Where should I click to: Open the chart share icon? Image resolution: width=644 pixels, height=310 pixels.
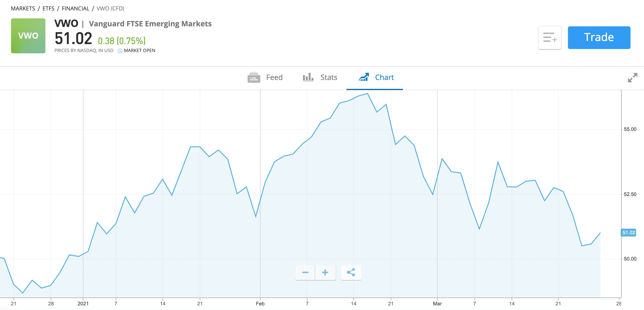coord(351,272)
